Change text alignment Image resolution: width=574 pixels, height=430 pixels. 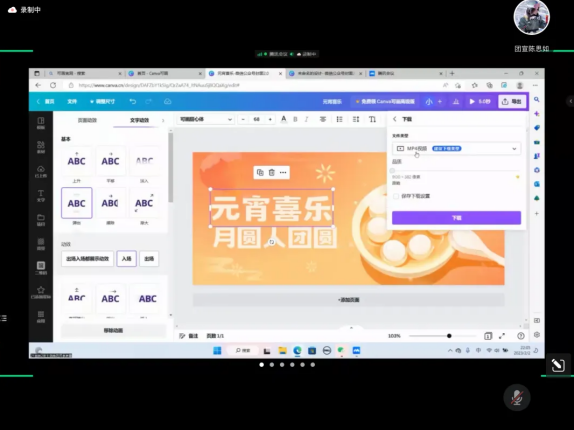pyautogui.click(x=323, y=119)
